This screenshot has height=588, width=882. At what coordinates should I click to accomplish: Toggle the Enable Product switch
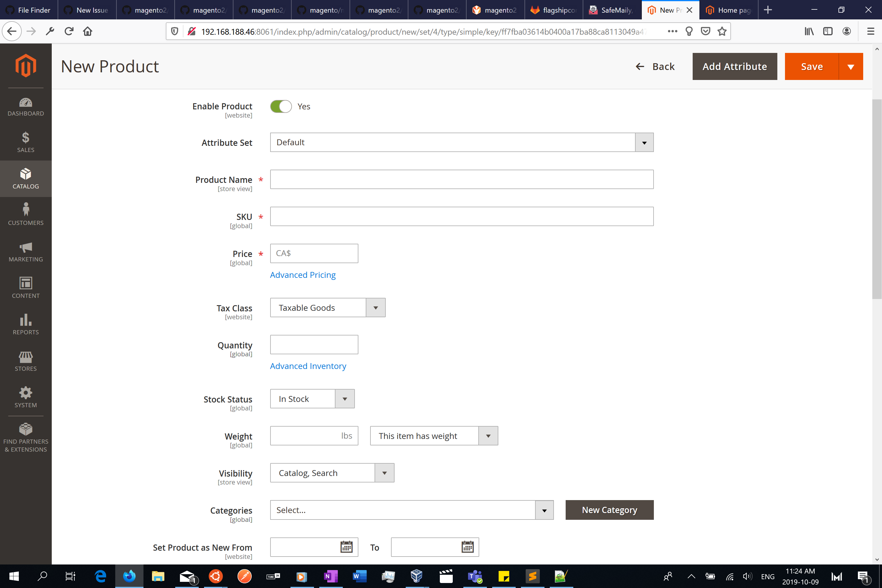281,106
